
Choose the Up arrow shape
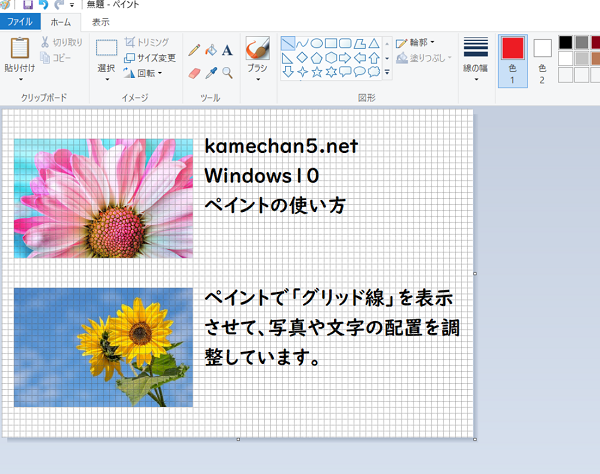pyautogui.click(x=374, y=58)
